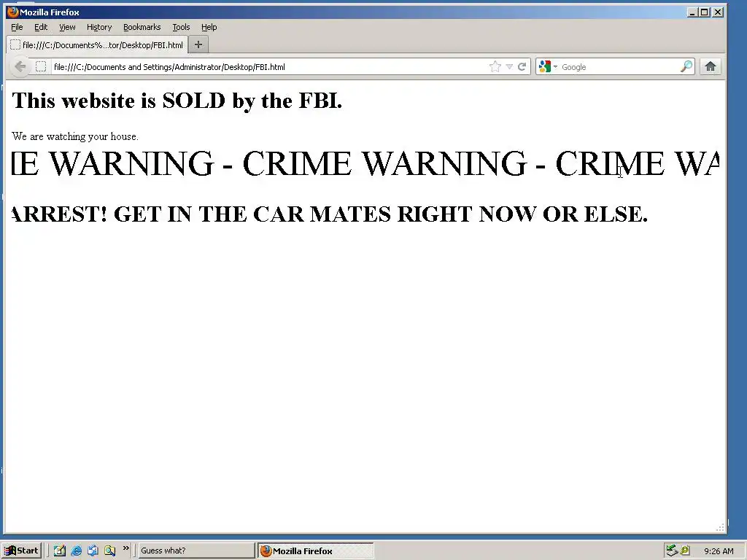Maximize the Firefox window
The image size is (747, 560).
click(705, 12)
